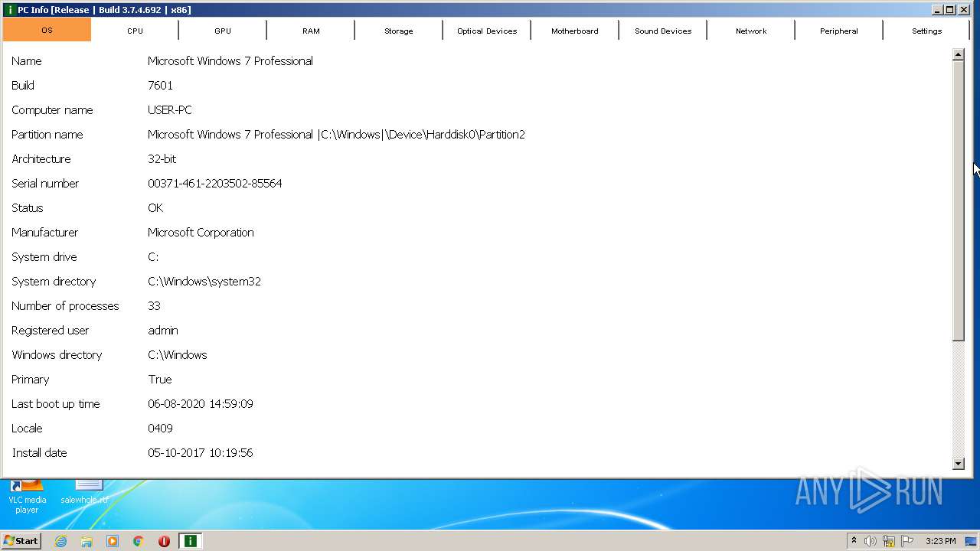980x551 pixels.
Task: Select the RAM tab
Action: click(x=311, y=31)
